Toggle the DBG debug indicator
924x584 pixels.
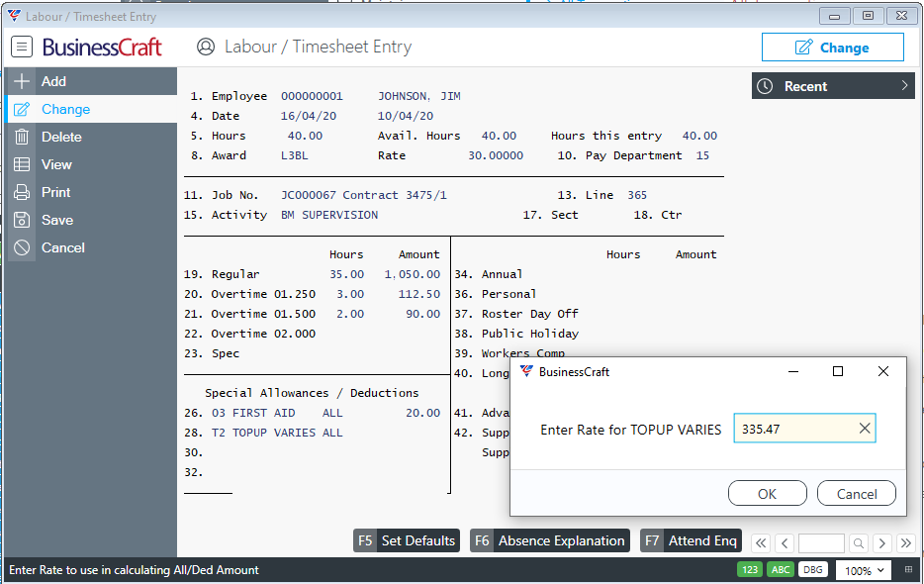click(813, 570)
